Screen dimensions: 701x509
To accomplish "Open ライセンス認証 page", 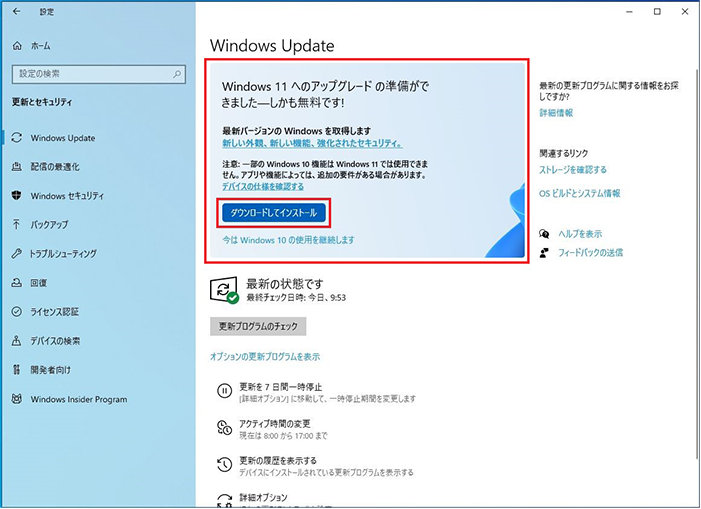I will (x=55, y=311).
